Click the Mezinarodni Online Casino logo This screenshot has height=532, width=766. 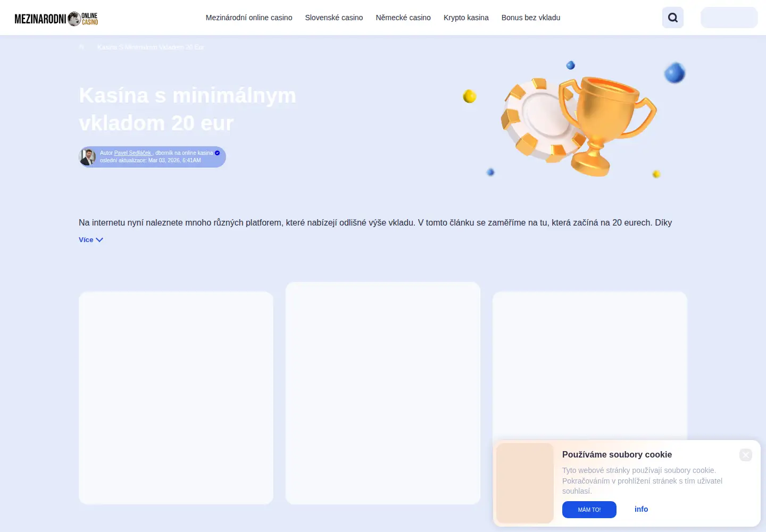click(56, 19)
